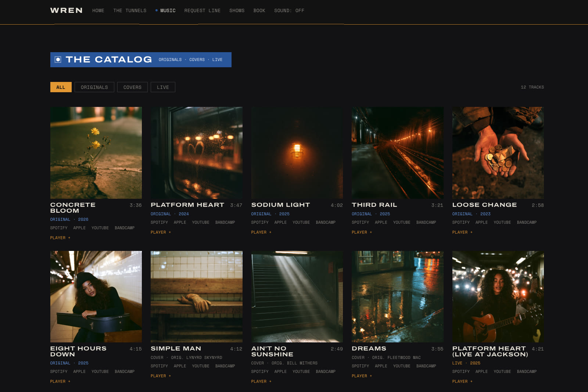Open Loose Change on Spotify
The image size is (588, 392).
[461, 222]
